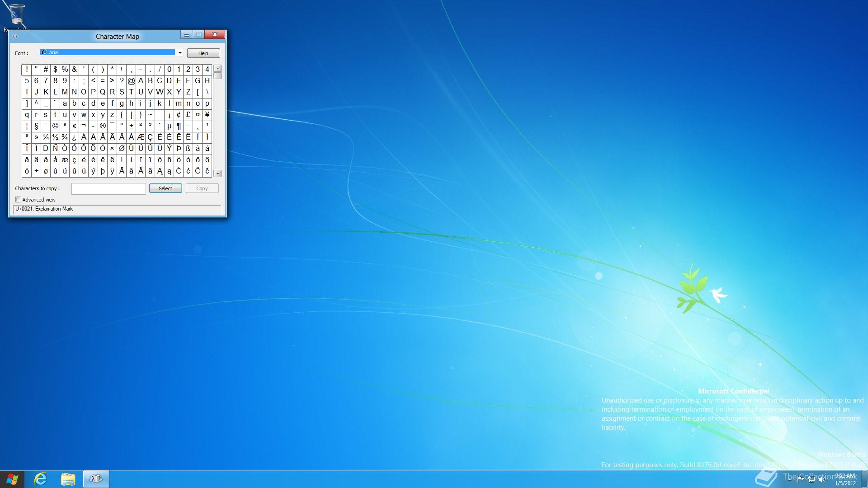Select the ± plus-minus character

click(131, 126)
